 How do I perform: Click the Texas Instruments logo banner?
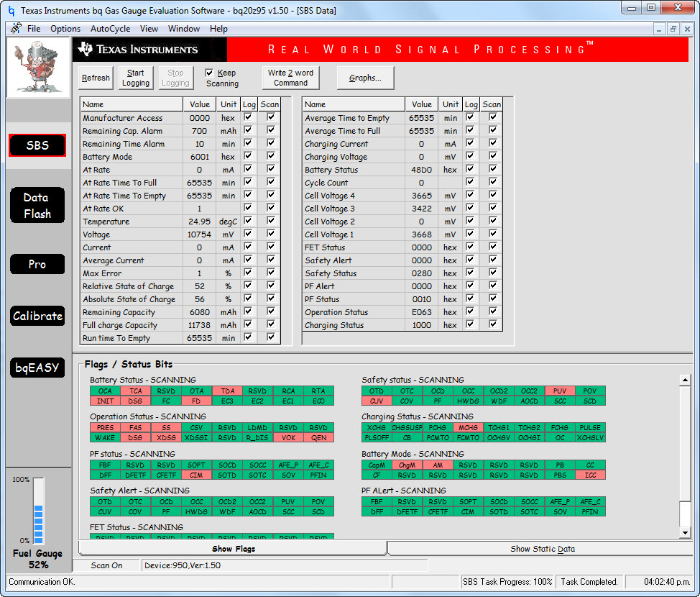click(150, 49)
